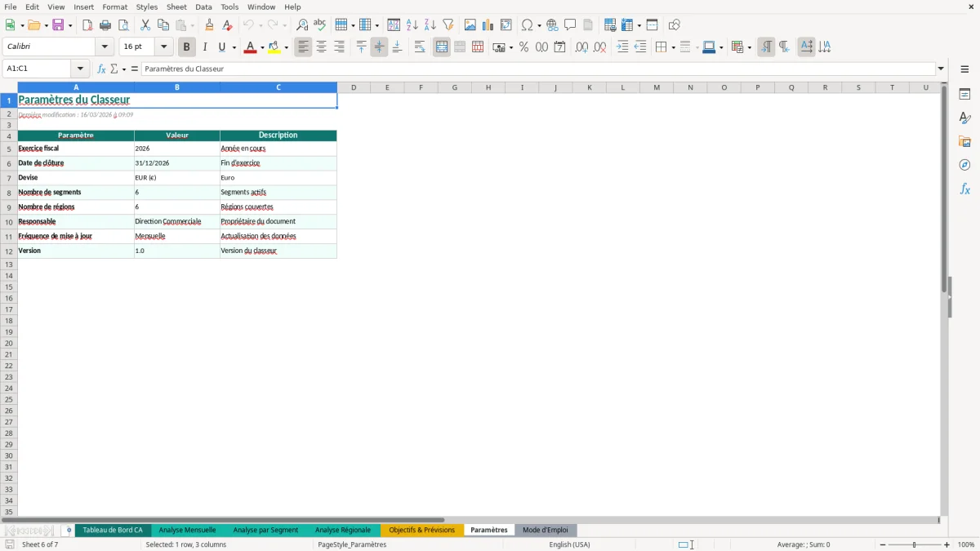Open the Function Wizard fx icon
The height and width of the screenshot is (551, 980).
pos(101,69)
